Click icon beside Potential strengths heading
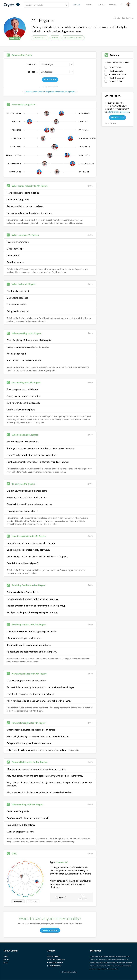Screen dimensions: 137x980 (8, 723)
